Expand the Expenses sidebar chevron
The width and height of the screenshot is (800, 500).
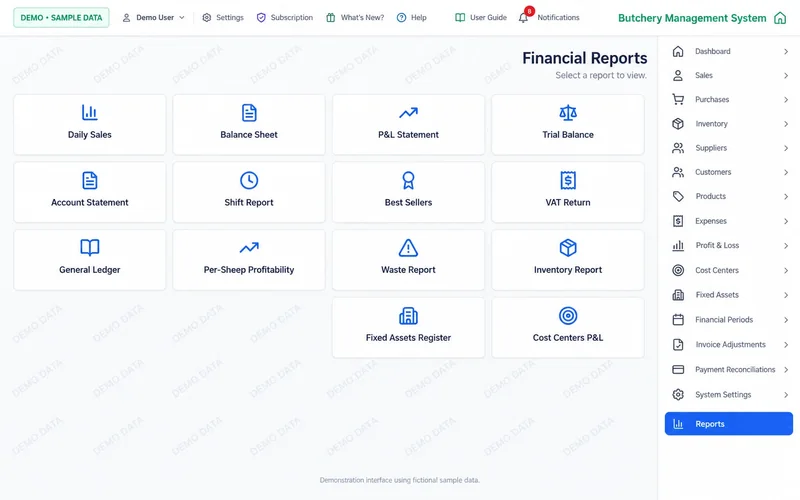click(786, 221)
